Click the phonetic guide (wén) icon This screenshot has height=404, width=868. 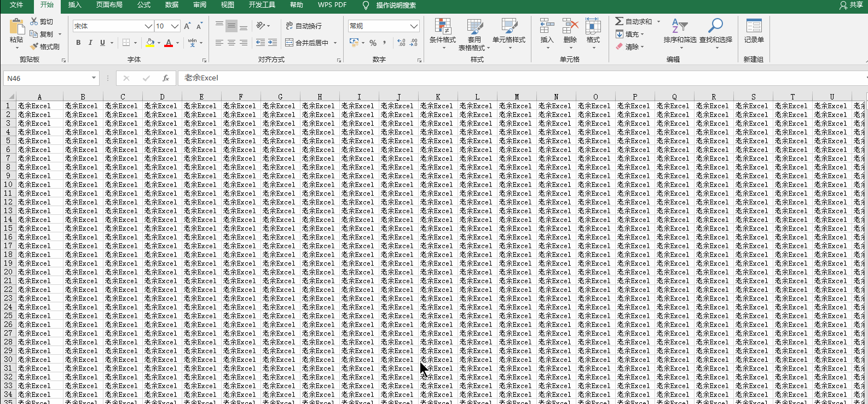pyautogui.click(x=192, y=43)
